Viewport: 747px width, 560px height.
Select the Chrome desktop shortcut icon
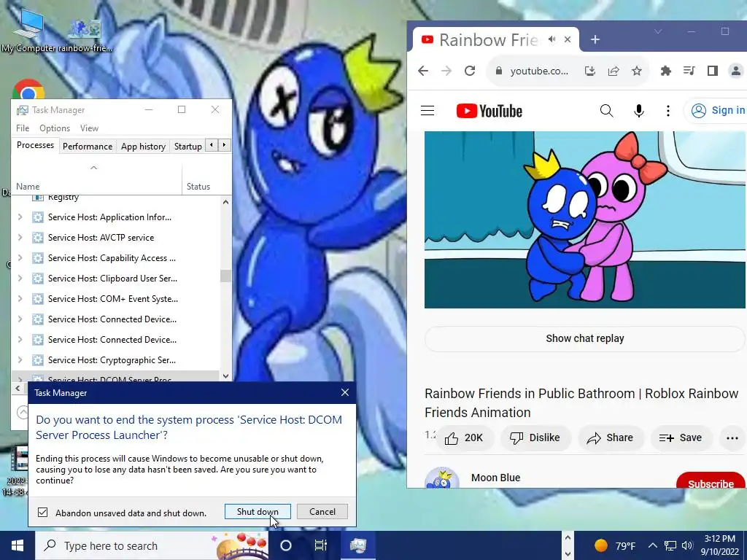28,90
